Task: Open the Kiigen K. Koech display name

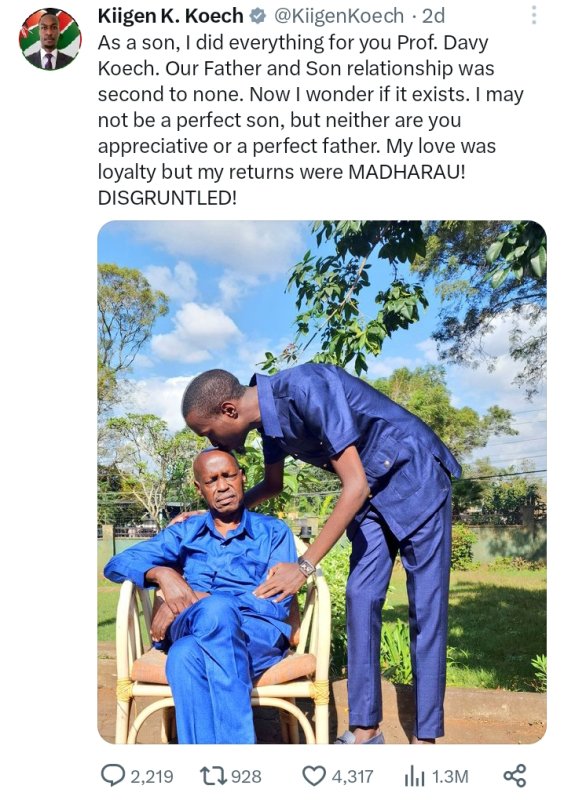Action: click(x=170, y=16)
